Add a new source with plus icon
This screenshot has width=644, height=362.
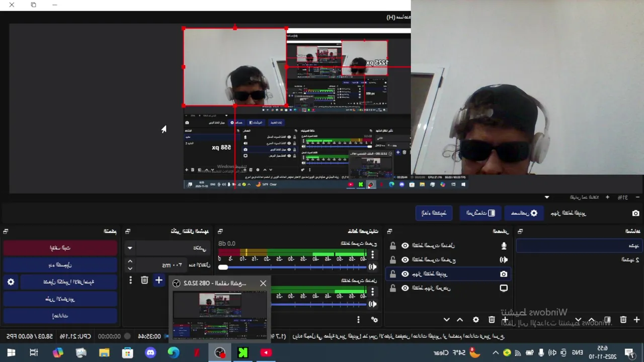click(505, 319)
